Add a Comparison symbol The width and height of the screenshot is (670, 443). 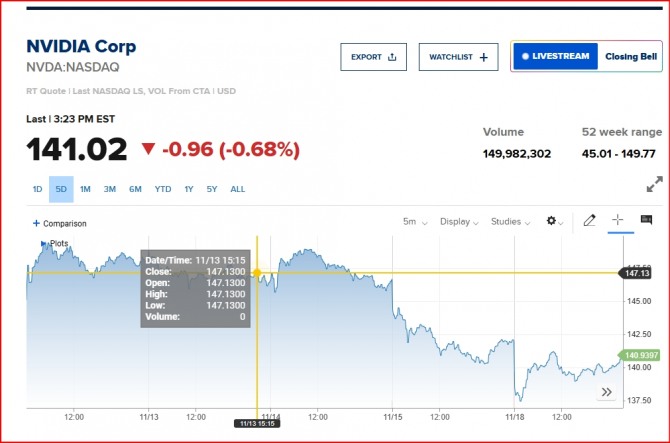point(60,223)
